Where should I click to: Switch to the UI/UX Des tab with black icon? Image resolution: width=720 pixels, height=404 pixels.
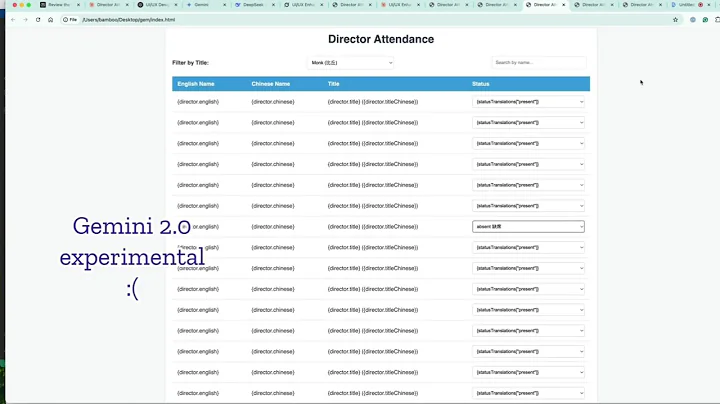157,5
